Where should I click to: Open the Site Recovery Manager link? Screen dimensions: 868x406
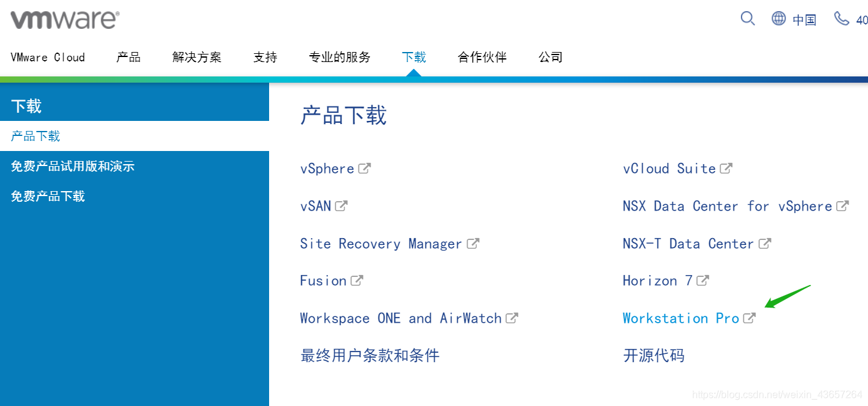pyautogui.click(x=381, y=243)
